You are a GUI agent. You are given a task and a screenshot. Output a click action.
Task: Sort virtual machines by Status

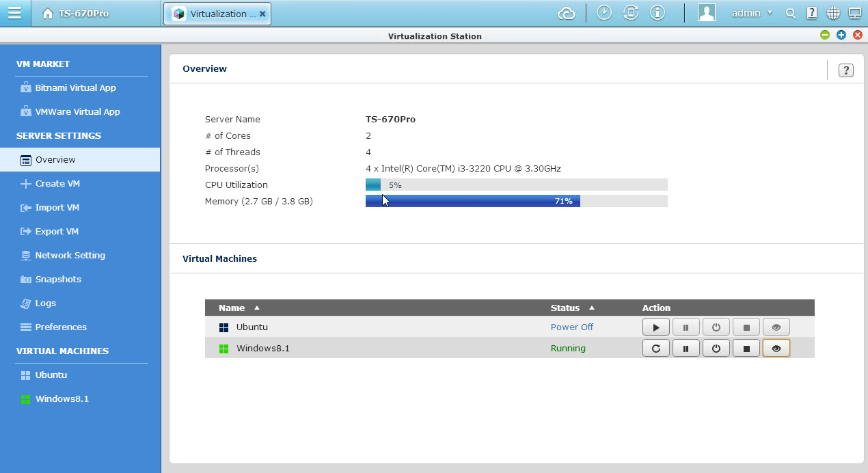(572, 308)
